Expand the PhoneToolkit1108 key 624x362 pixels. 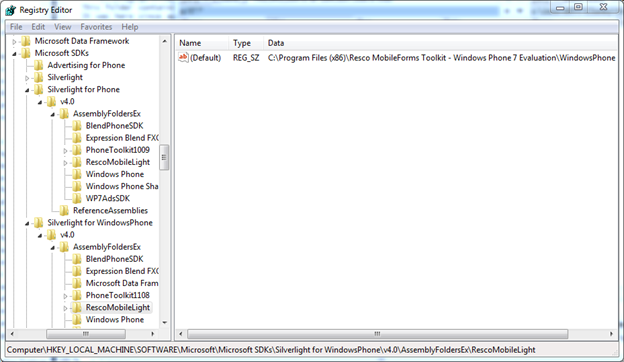click(x=65, y=296)
